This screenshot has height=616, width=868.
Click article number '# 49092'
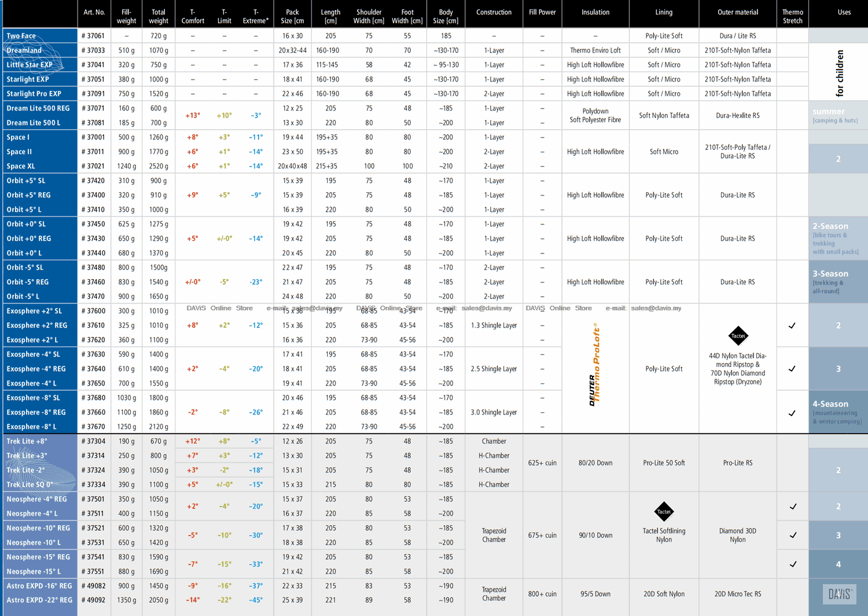93,600
